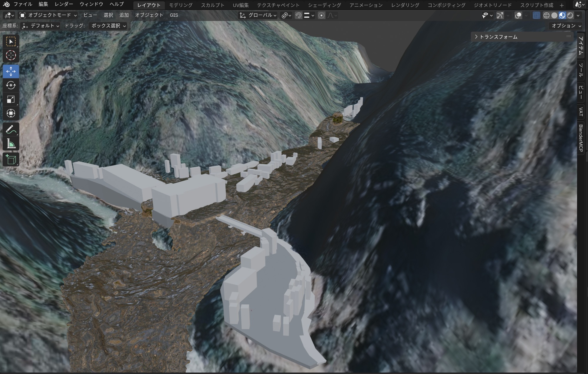Open the オブジェクトモード mode dropdown
Viewport: 588px width, 374px height.
48,15
